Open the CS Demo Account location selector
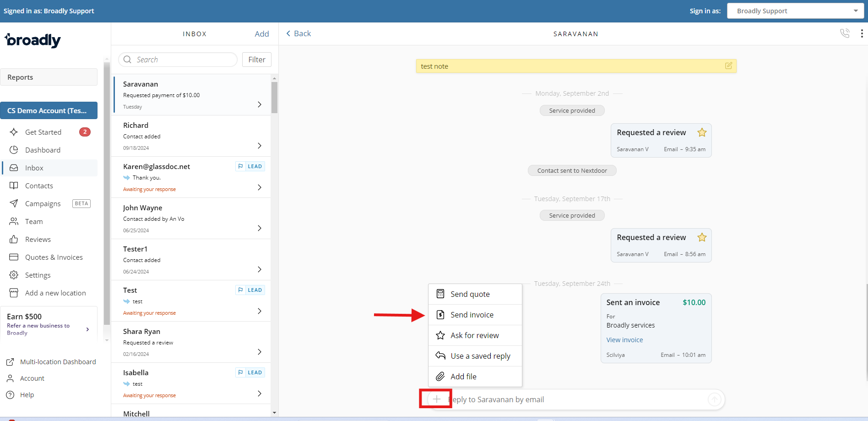The height and width of the screenshot is (421, 868). click(49, 110)
